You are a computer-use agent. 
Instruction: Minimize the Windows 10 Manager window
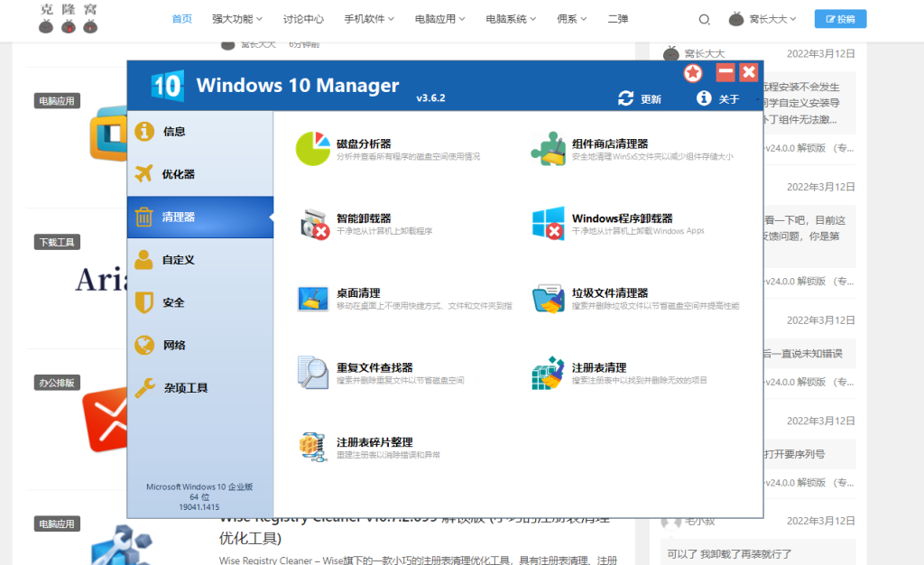point(725,72)
